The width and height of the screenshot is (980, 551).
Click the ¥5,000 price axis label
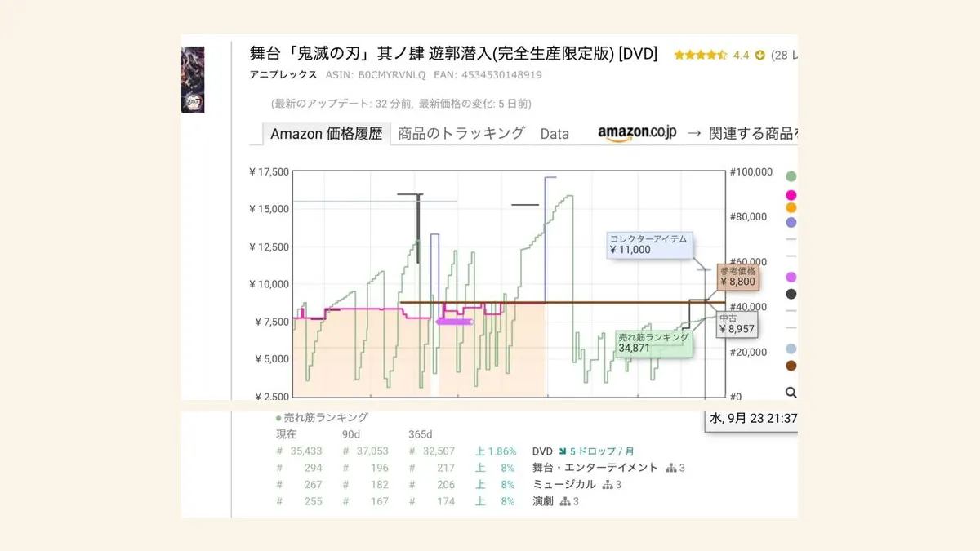[272, 359]
